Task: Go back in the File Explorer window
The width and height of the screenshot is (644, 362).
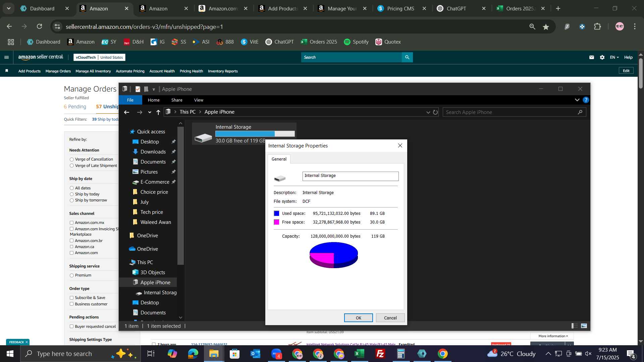Action: (126, 112)
